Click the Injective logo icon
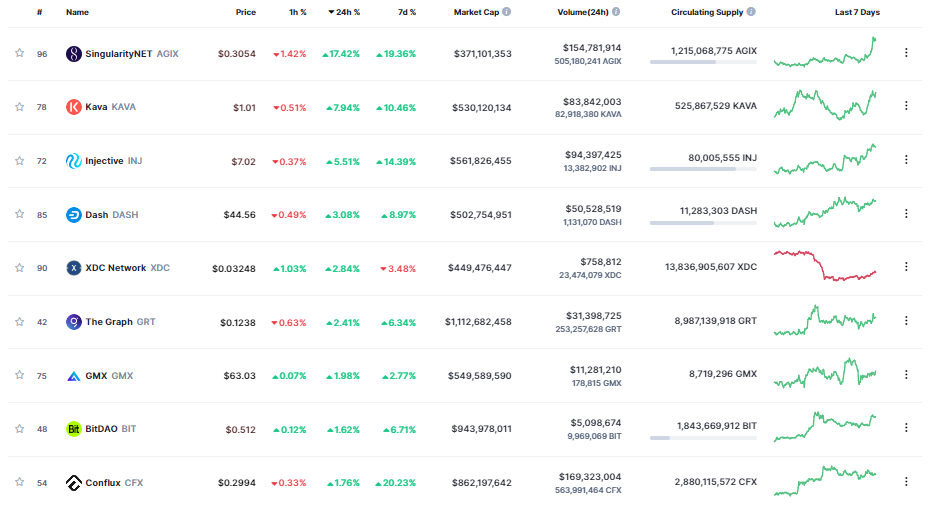 tap(73, 161)
